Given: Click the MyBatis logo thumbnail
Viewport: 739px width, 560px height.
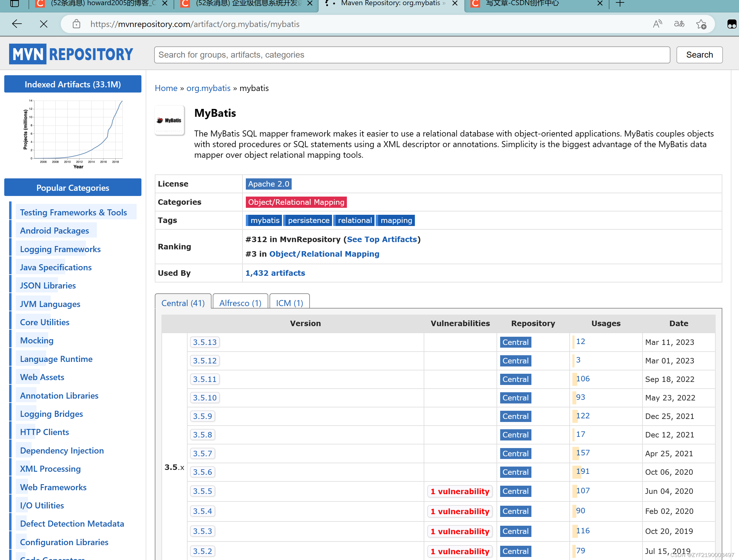Looking at the screenshot, I should tap(169, 120).
